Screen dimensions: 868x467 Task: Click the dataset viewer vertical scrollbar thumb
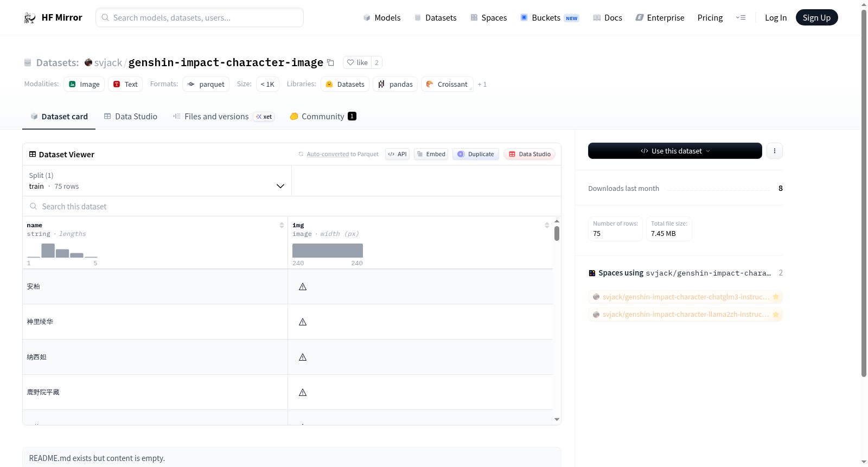coord(557,233)
